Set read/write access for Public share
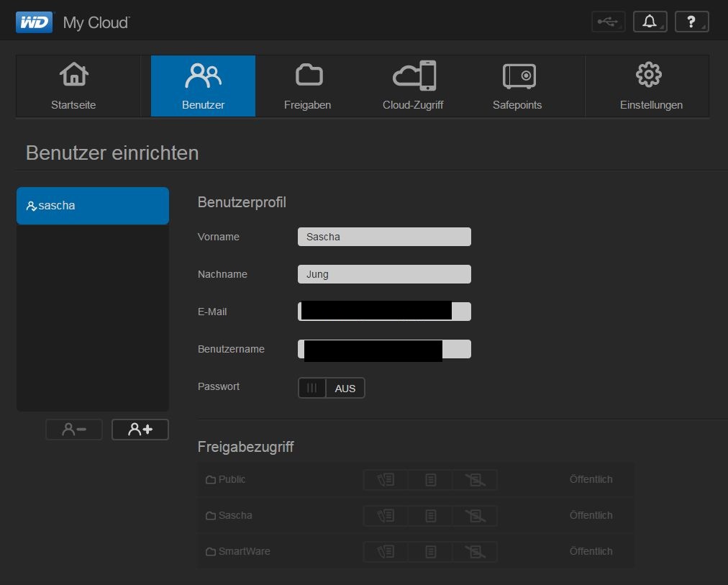The height and width of the screenshot is (585, 728). pos(386,480)
